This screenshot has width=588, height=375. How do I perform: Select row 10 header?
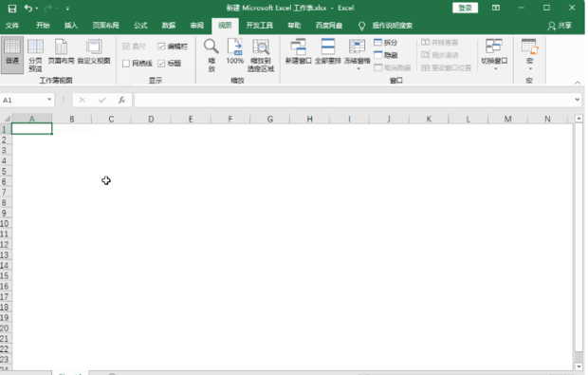pyautogui.click(x=6, y=224)
